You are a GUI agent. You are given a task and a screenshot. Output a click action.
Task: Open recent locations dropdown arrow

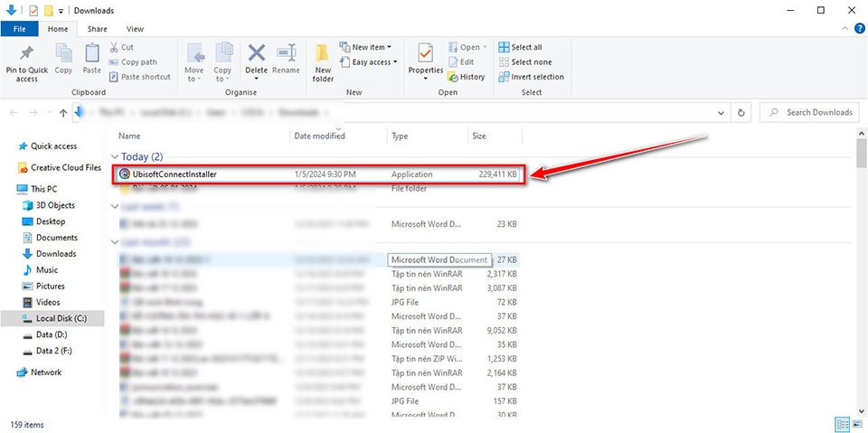click(48, 113)
